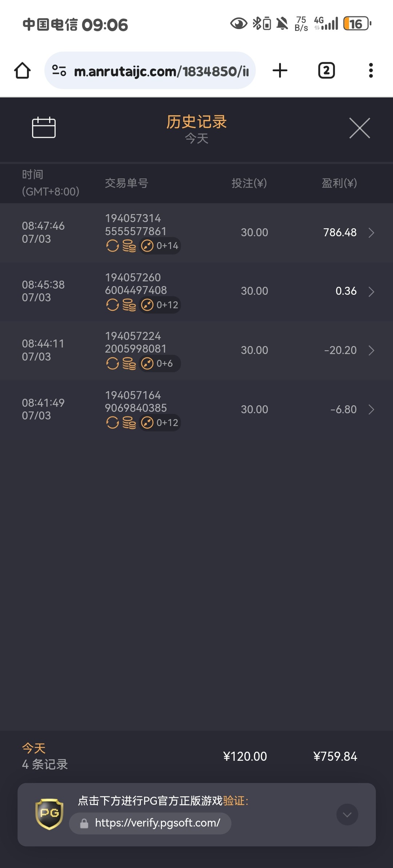
Task: Expand the 08:47:46 record details chevron
Action: click(x=371, y=233)
